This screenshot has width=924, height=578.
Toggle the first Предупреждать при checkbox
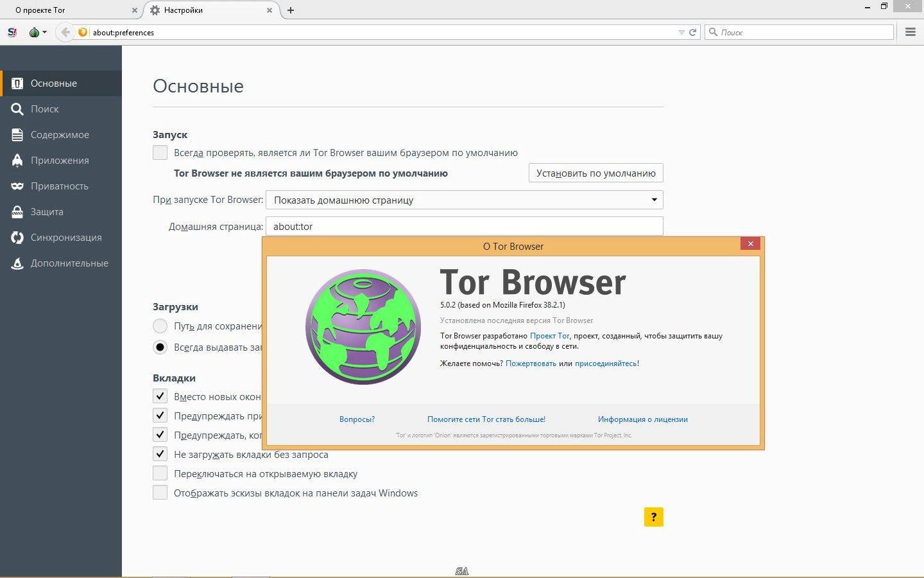pos(160,416)
